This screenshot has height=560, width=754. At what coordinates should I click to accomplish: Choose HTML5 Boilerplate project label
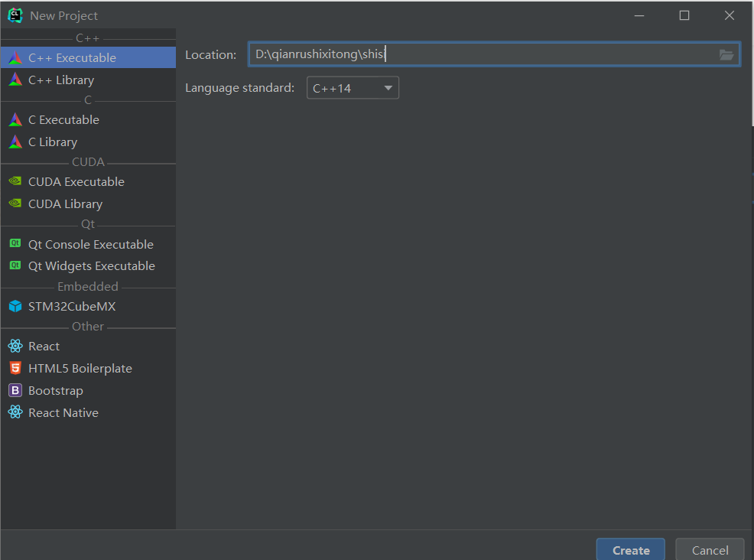point(80,369)
